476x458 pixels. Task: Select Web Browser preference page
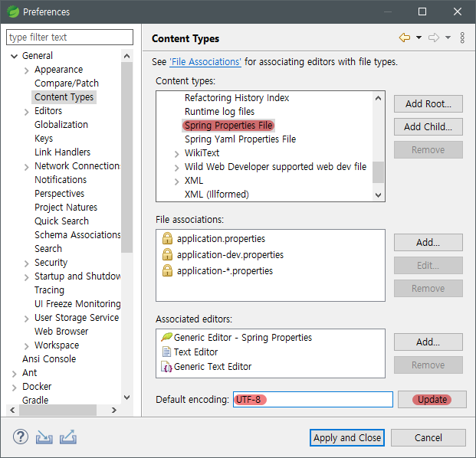pos(61,331)
